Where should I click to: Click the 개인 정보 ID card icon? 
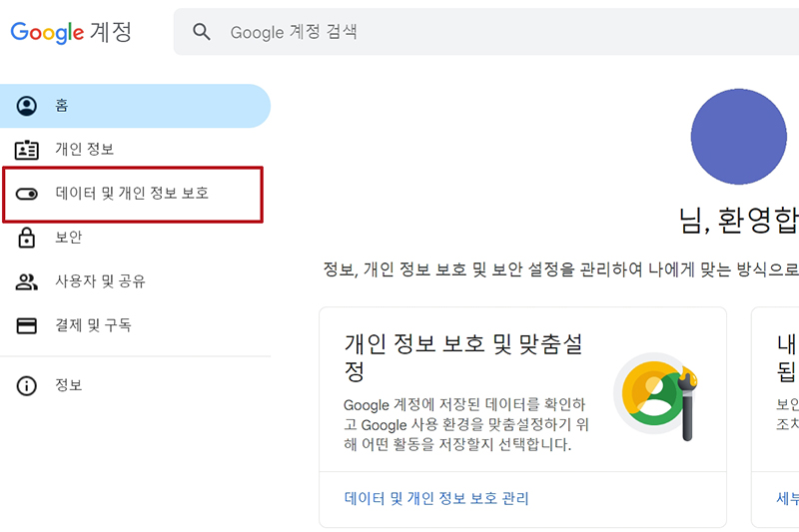point(27,150)
